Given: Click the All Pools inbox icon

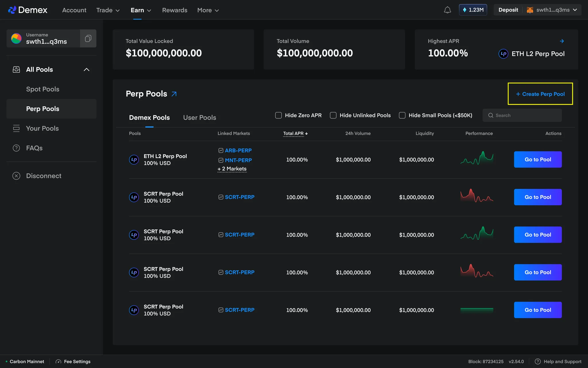Looking at the screenshot, I should click(16, 70).
